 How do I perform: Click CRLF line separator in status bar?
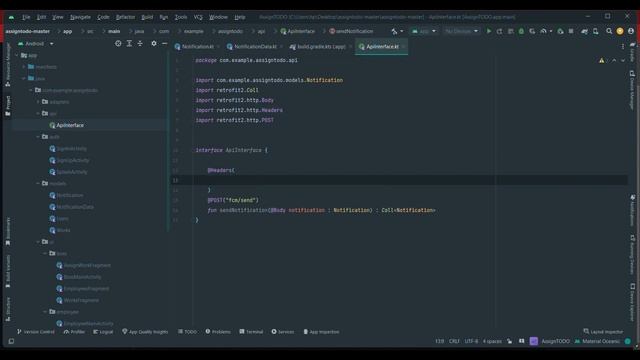[454, 341]
